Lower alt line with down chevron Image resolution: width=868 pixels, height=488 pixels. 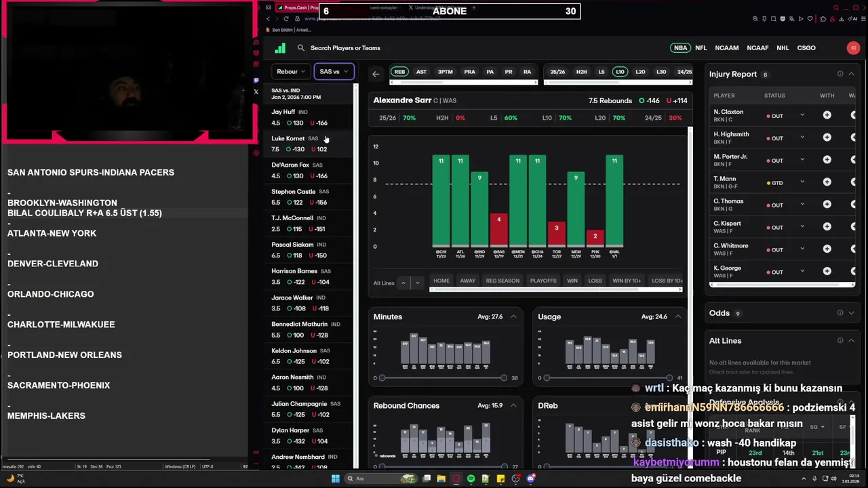(x=417, y=283)
